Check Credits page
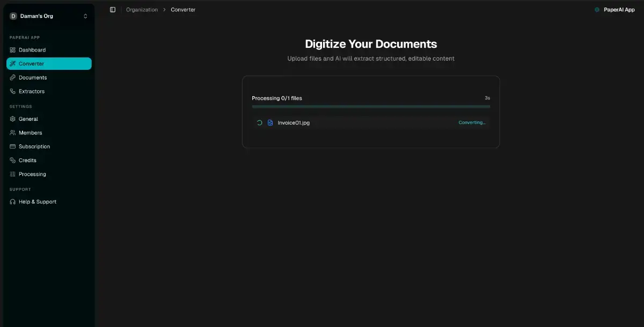This screenshot has height=327, width=644. pyautogui.click(x=49, y=160)
